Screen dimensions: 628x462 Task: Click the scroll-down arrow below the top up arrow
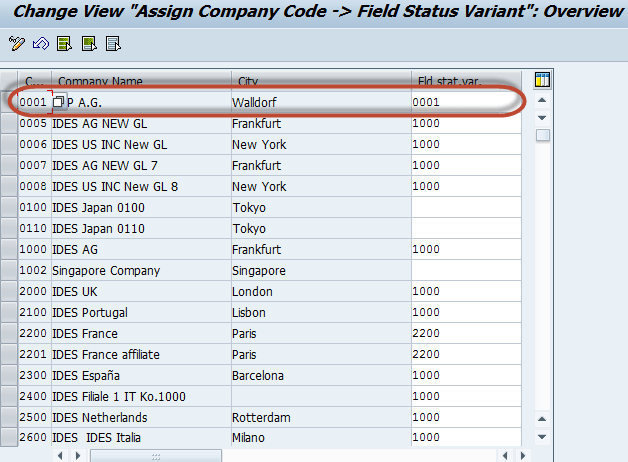click(543, 118)
